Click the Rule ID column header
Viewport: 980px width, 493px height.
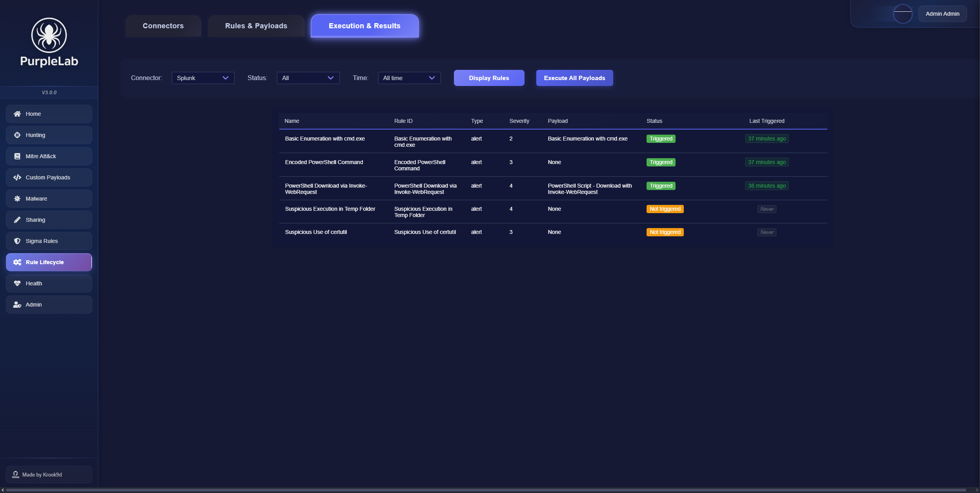coord(403,121)
